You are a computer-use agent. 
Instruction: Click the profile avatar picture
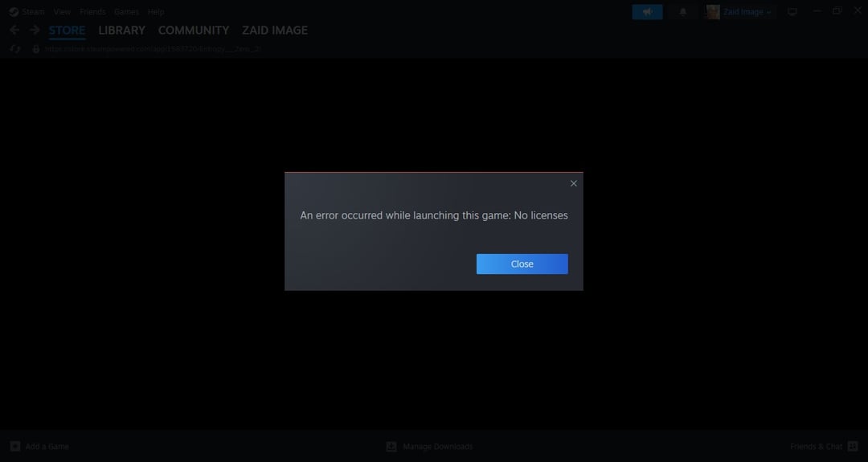click(713, 12)
